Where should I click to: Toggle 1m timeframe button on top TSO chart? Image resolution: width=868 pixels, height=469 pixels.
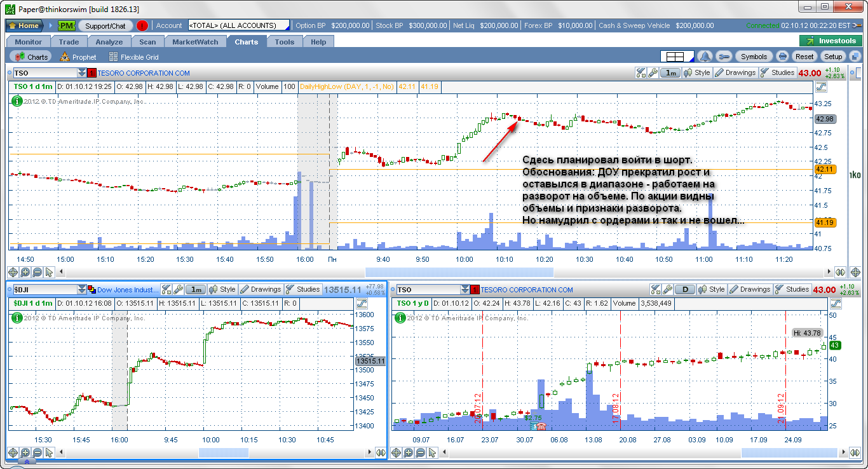pyautogui.click(x=670, y=72)
